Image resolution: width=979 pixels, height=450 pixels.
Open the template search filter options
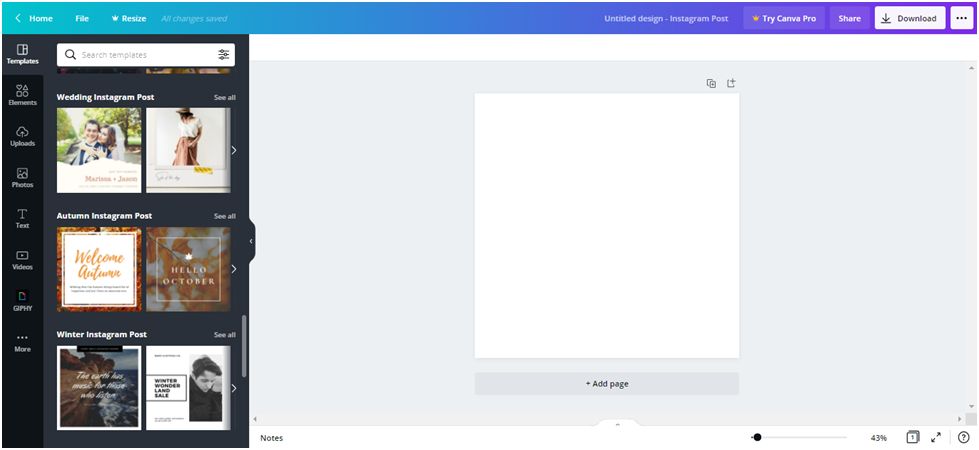coord(224,55)
